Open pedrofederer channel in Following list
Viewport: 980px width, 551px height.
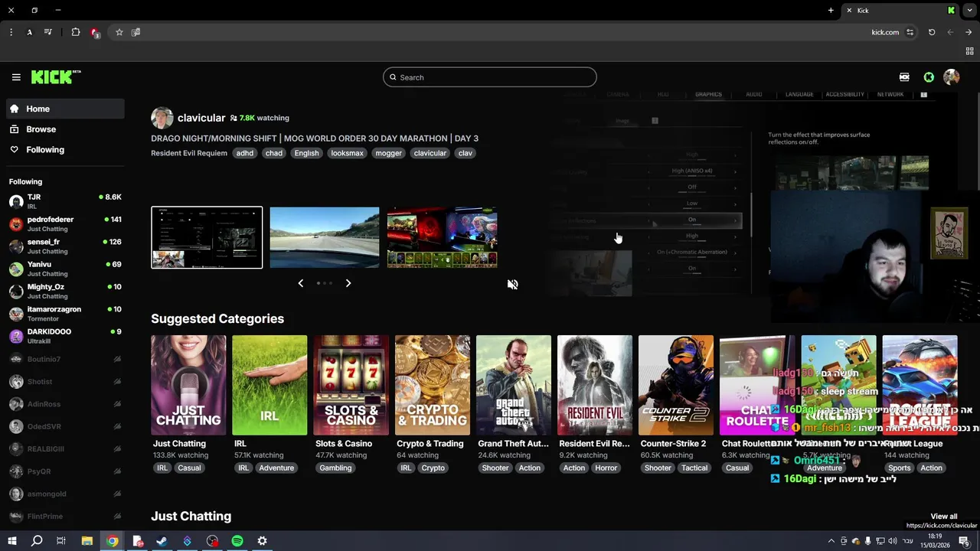pyautogui.click(x=65, y=223)
